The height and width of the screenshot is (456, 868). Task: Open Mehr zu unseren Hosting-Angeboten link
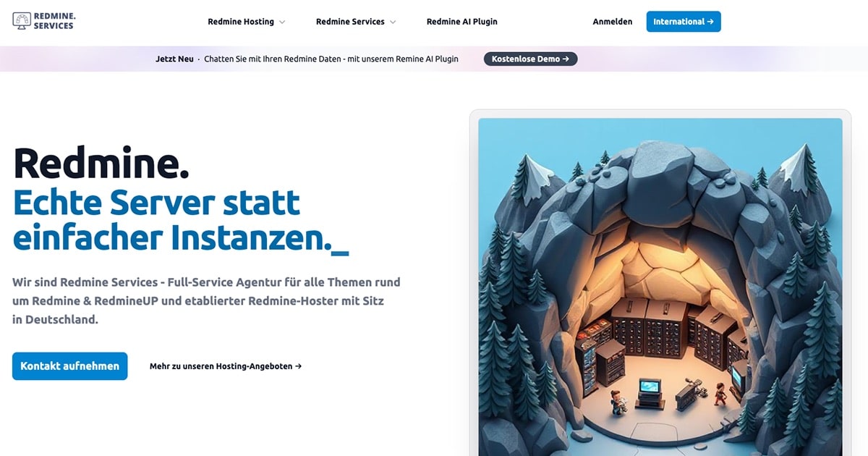pyautogui.click(x=226, y=366)
